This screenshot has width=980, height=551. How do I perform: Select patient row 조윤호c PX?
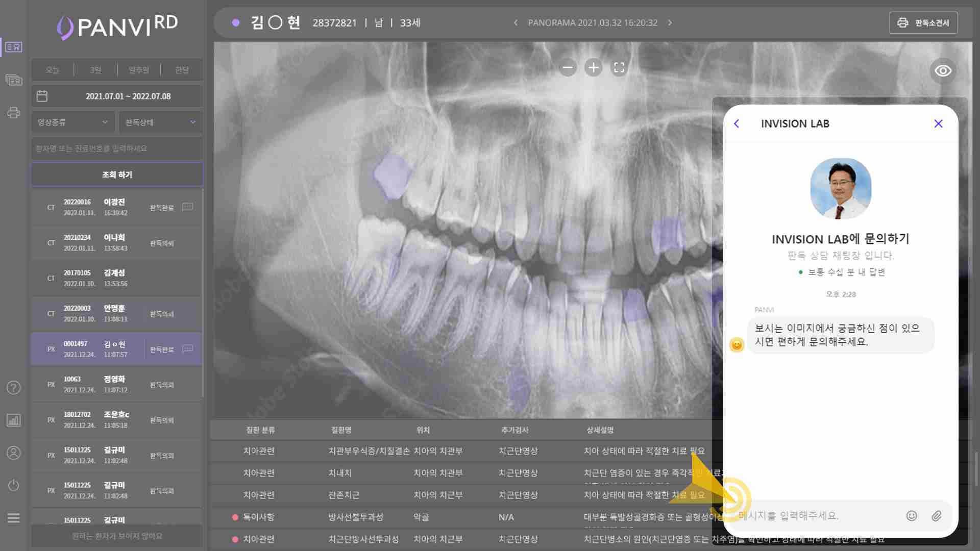[x=117, y=420]
